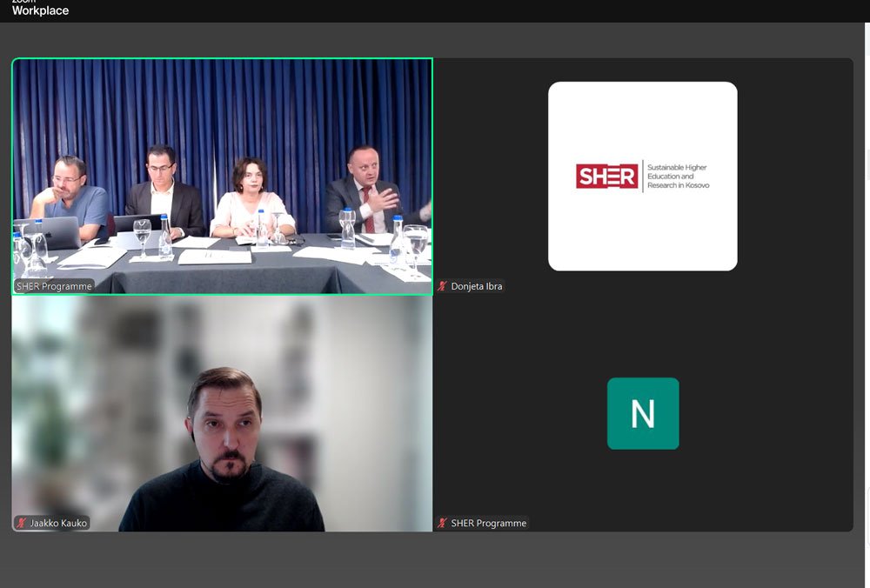The width and height of the screenshot is (870, 588).
Task: Select the SHER Programme conference room video tile
Action: (x=222, y=177)
